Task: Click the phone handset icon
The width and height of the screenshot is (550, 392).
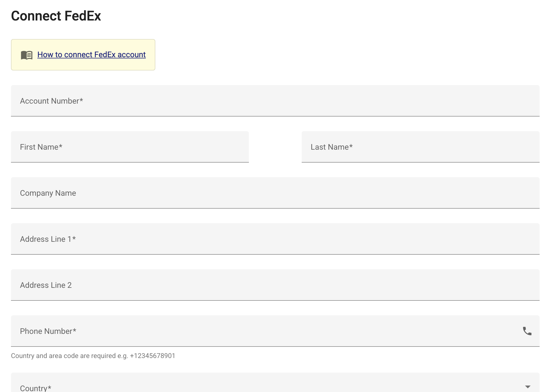Action: pyautogui.click(x=527, y=331)
